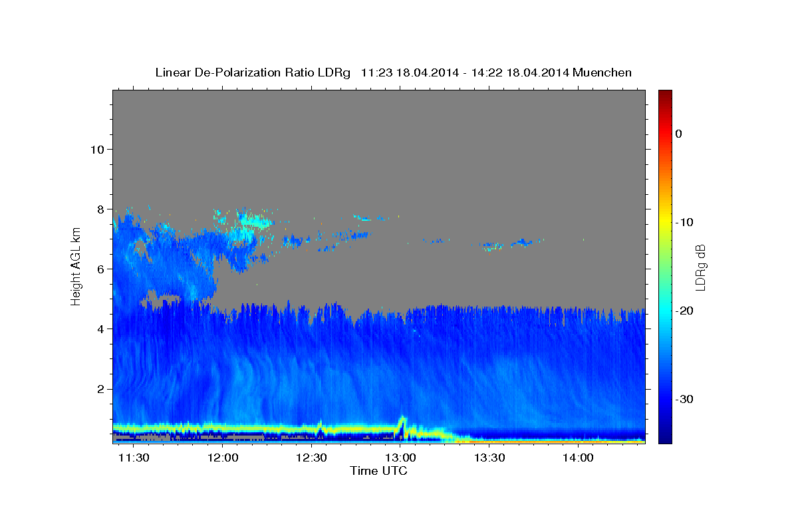798x532 pixels.
Task: Click the dark blue bottom of the colorbar
Action: point(665,436)
